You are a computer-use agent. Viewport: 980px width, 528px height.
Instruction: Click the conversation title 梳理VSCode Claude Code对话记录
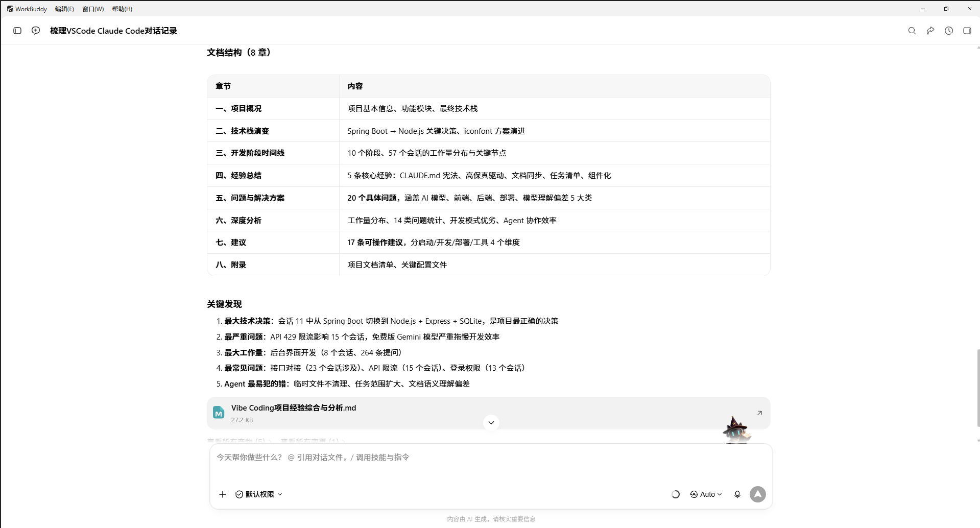113,31
